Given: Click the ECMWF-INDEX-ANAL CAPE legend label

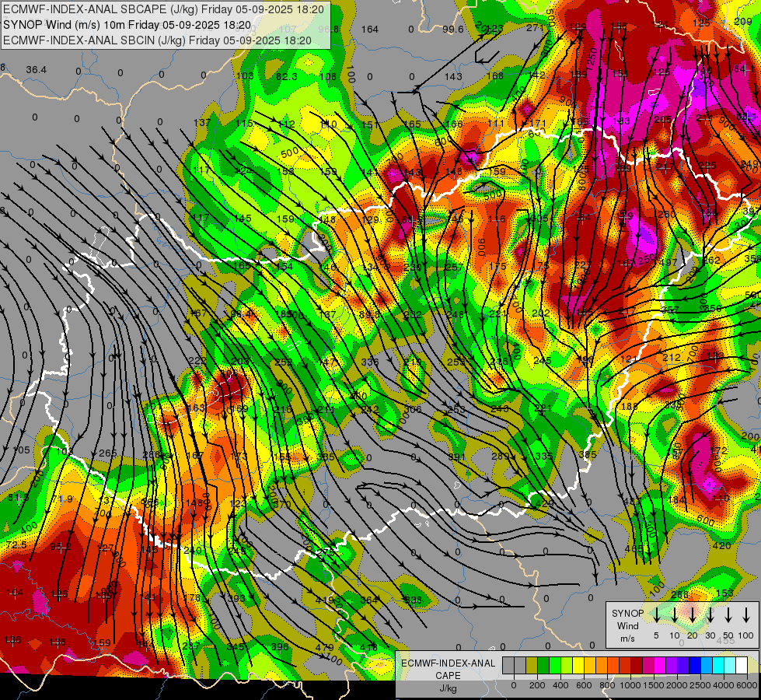Looking at the screenshot, I should coord(448,670).
